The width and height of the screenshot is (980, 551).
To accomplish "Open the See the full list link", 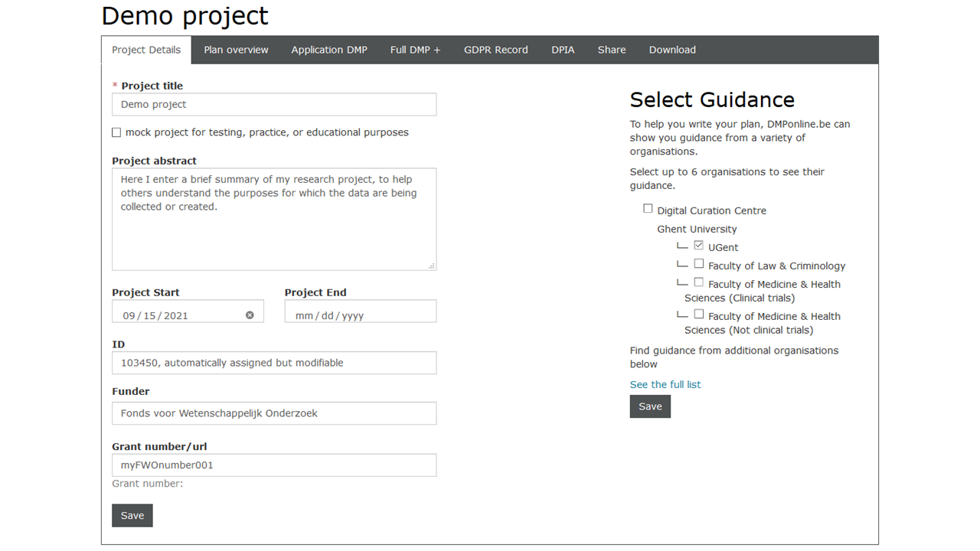I will [x=665, y=385].
